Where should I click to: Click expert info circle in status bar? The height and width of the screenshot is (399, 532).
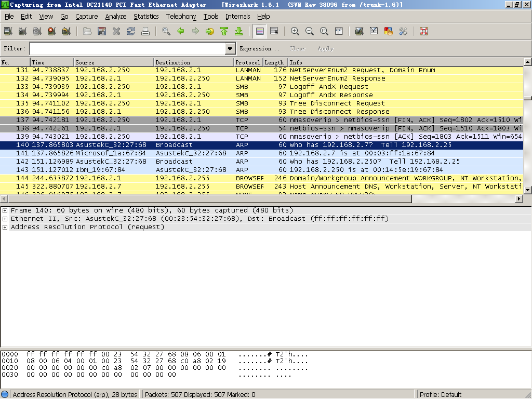coord(5,395)
